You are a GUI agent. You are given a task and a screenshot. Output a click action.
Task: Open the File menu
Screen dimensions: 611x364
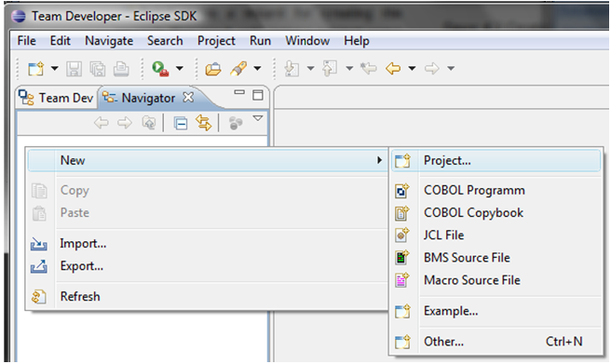[26, 40]
